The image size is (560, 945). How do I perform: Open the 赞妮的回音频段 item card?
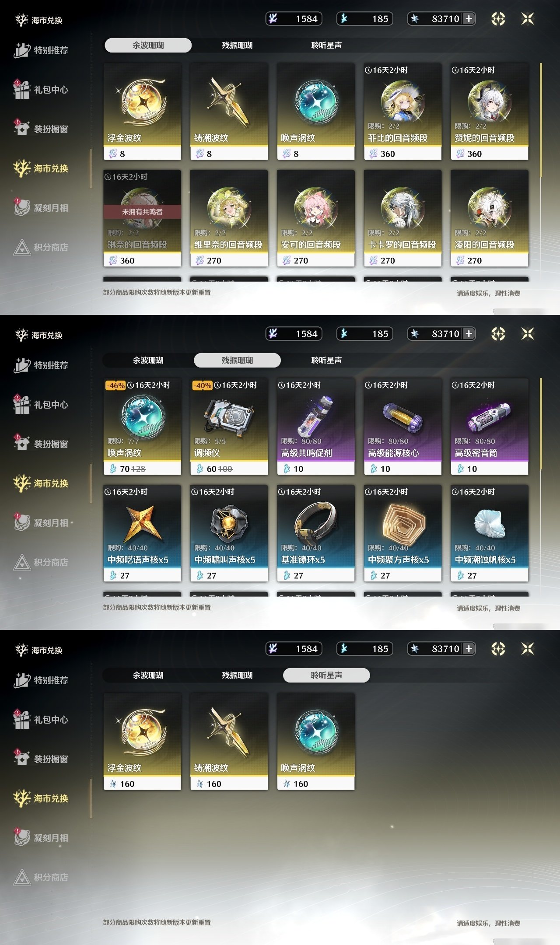[x=490, y=112]
